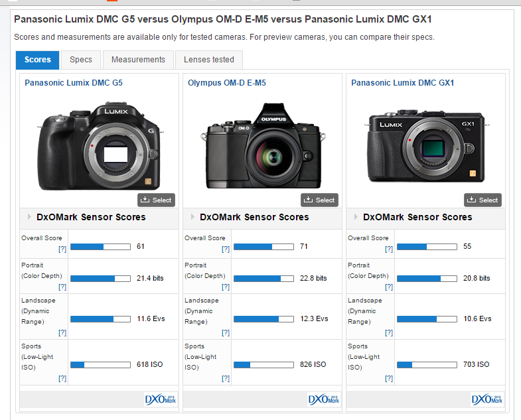Click the G5 low-light bar at 618 ISO
The width and height of the screenshot is (521, 420).
tap(100, 365)
